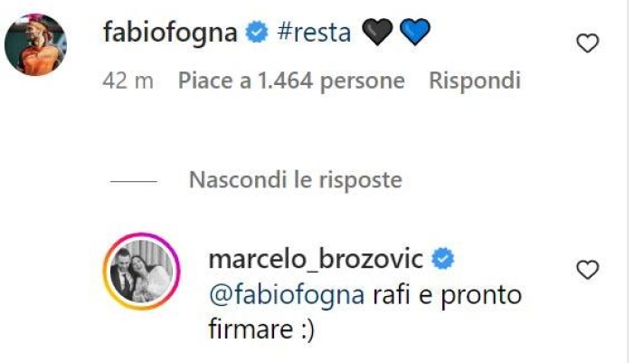
Task: Click fabiofogna's blue verified badge
Action: [x=257, y=33]
